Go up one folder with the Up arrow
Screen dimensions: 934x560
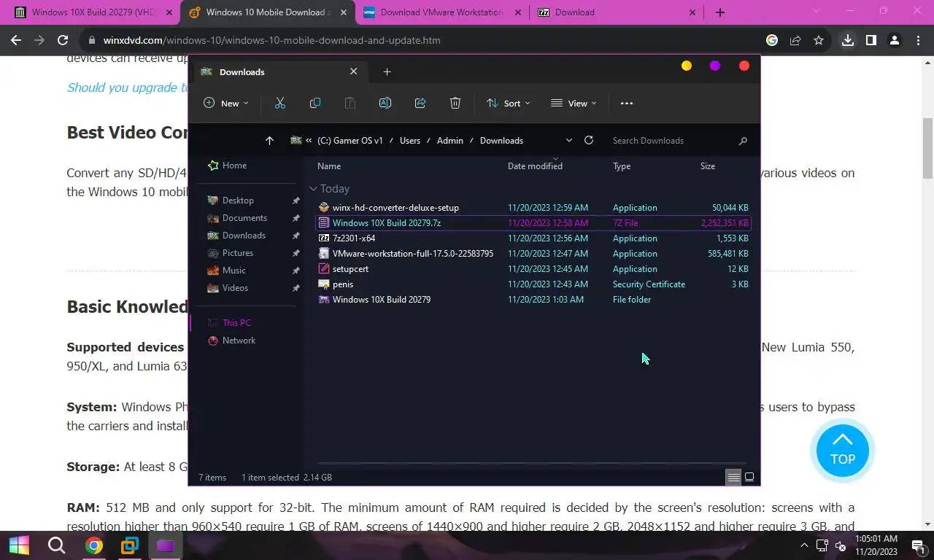(x=269, y=141)
